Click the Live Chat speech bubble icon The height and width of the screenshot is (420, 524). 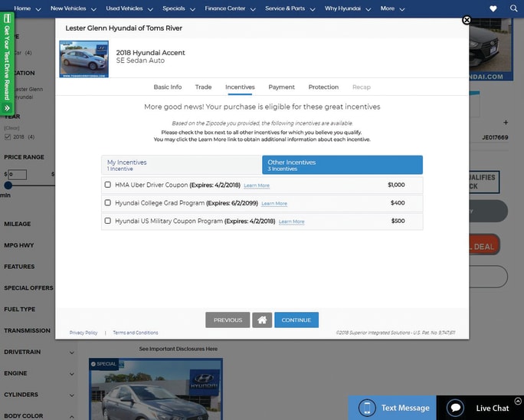[x=456, y=408]
